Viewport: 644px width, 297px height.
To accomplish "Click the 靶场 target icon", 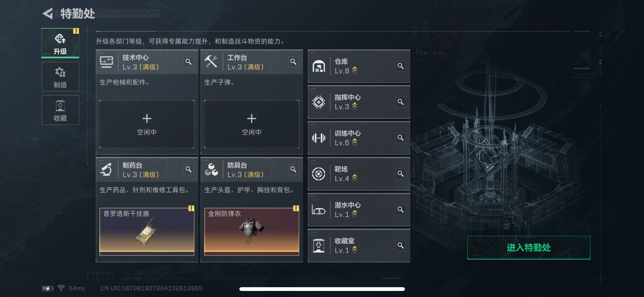I will coord(318,174).
